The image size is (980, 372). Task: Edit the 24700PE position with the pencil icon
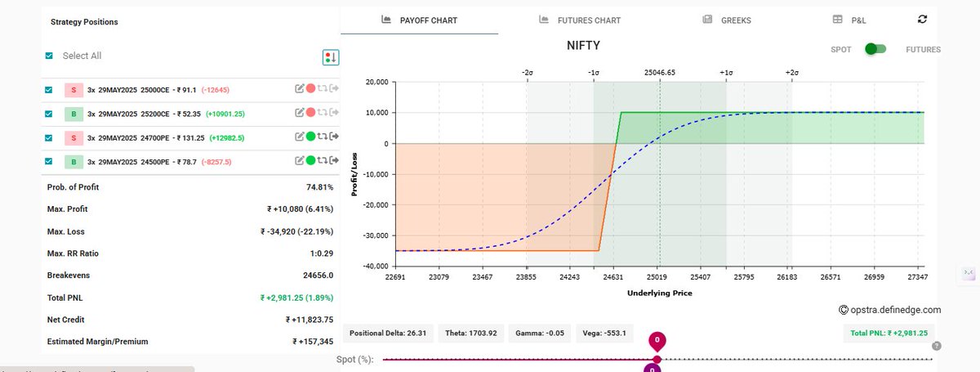[299, 136]
